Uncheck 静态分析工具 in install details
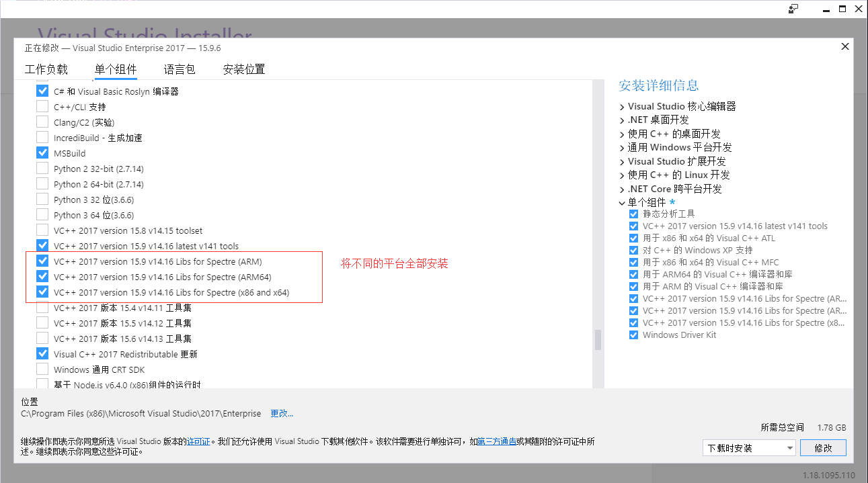Screen dimensions: 868x483 pyautogui.click(x=633, y=214)
